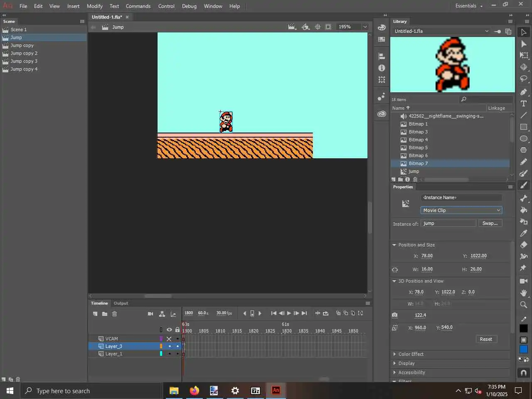The height and width of the screenshot is (399, 532).
Task: Select the Camera tool in tools panel
Action: click(524, 281)
